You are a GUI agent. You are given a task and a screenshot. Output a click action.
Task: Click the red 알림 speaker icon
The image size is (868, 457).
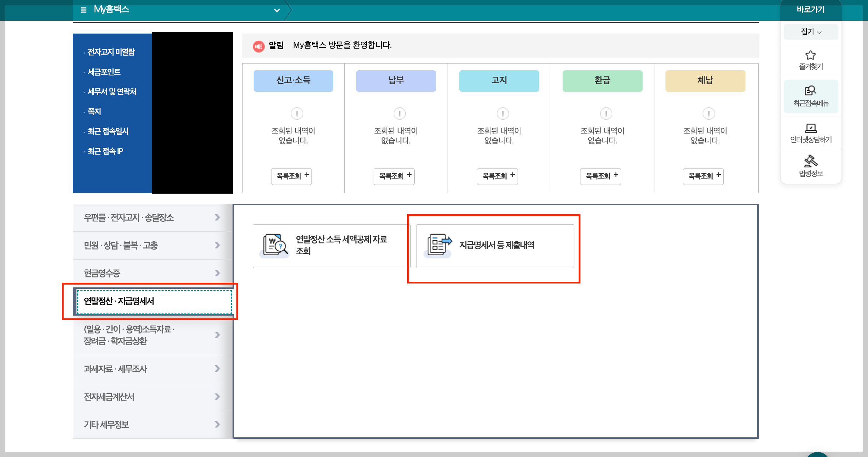259,46
